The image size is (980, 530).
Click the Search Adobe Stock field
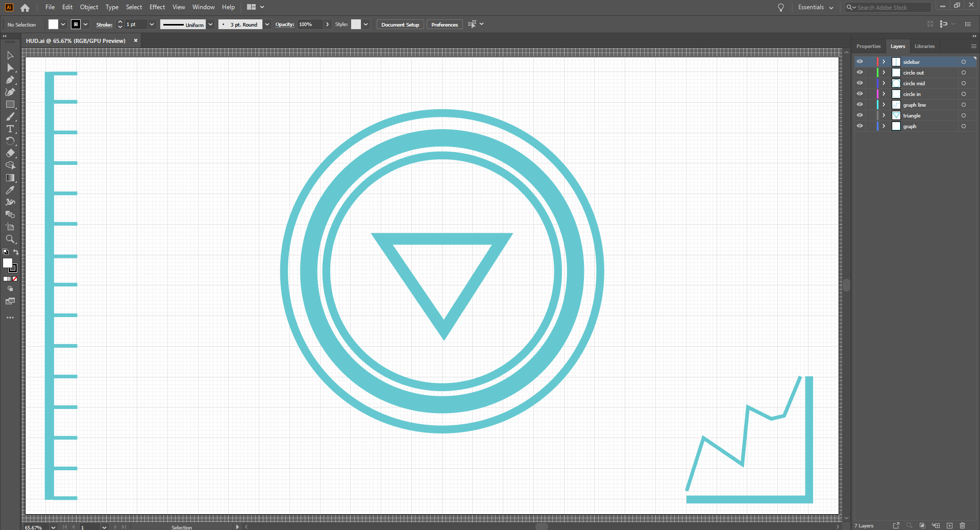click(x=888, y=8)
